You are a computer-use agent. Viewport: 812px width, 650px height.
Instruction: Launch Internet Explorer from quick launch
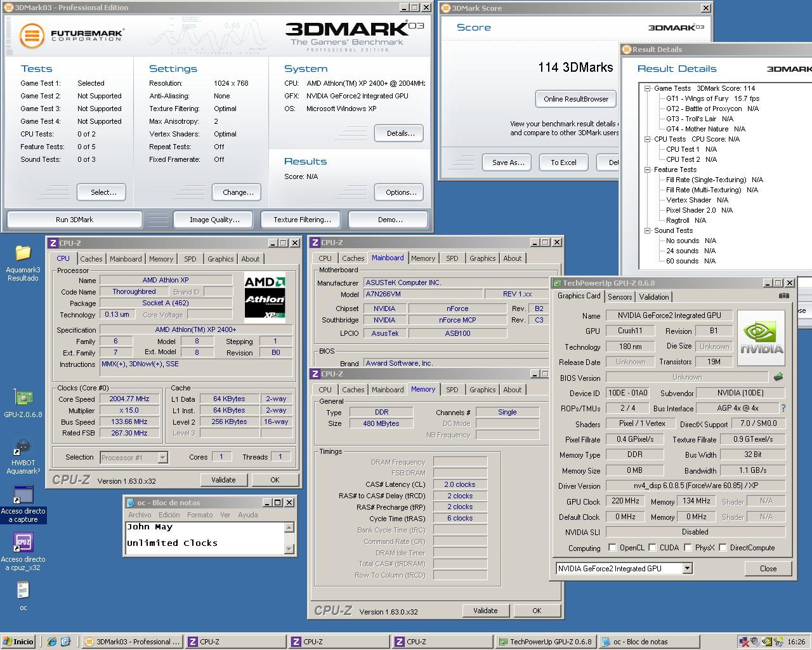tap(52, 642)
